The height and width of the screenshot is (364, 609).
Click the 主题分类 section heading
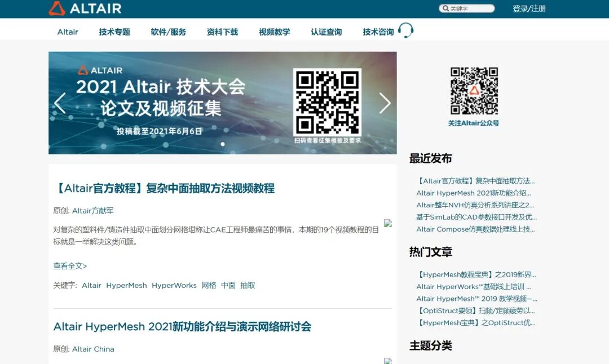click(430, 345)
